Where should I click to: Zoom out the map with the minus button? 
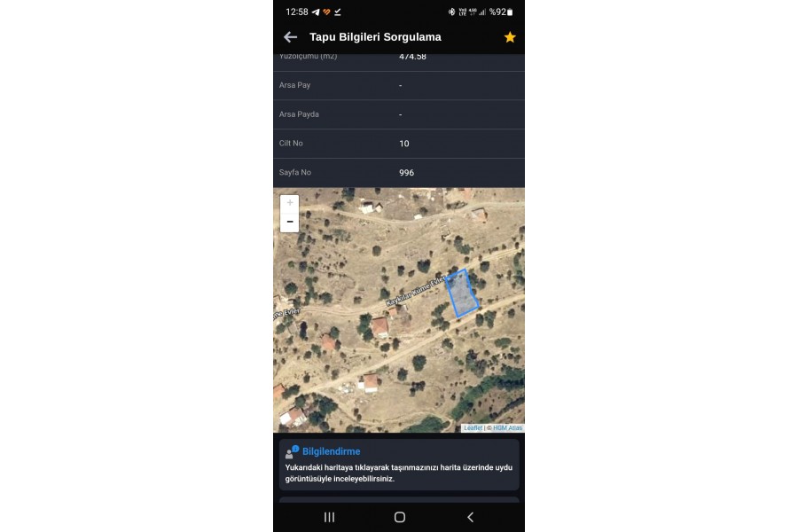(290, 223)
